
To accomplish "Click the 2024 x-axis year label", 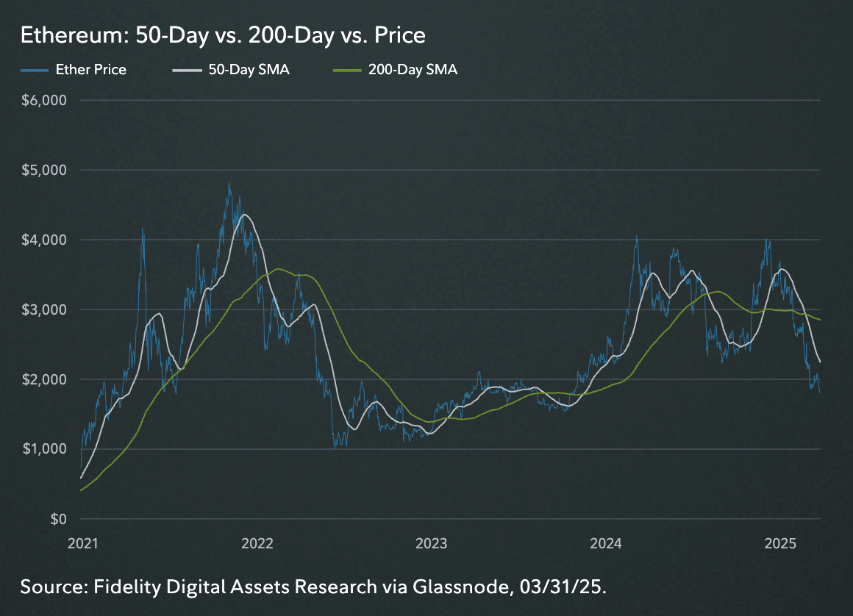I will [607, 544].
